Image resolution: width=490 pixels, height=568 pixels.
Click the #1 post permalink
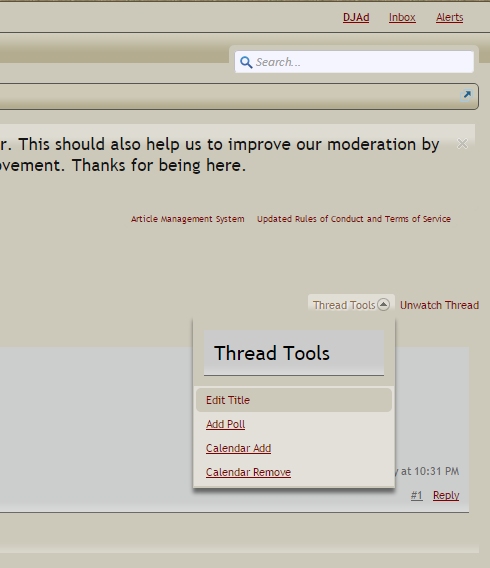coord(416,495)
